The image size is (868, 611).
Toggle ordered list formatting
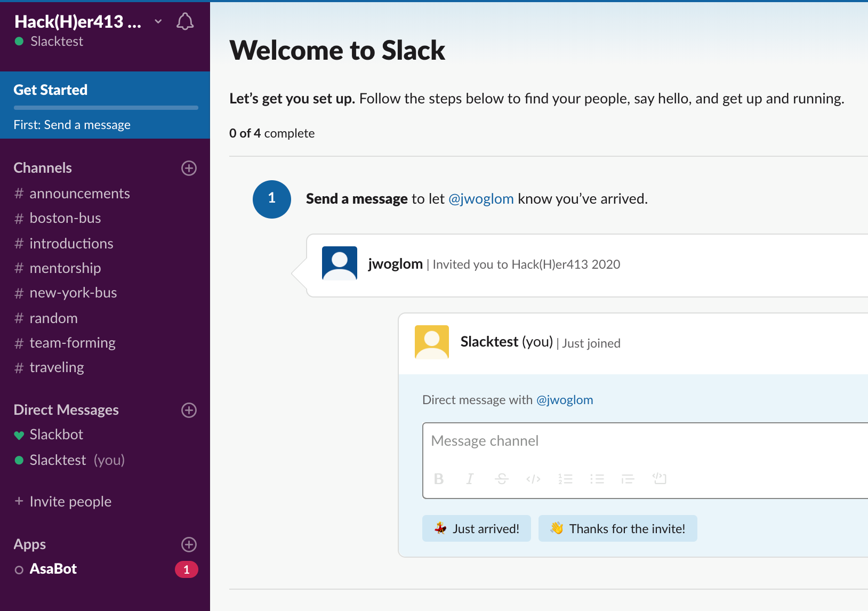click(565, 479)
